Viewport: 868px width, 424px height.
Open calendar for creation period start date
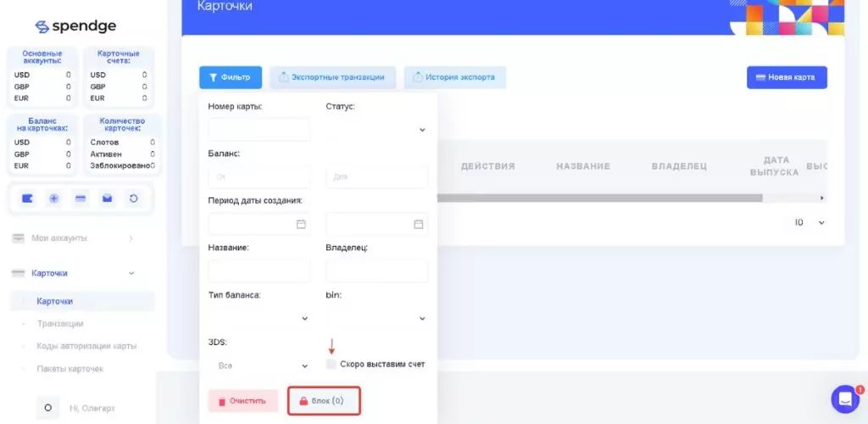point(301,224)
